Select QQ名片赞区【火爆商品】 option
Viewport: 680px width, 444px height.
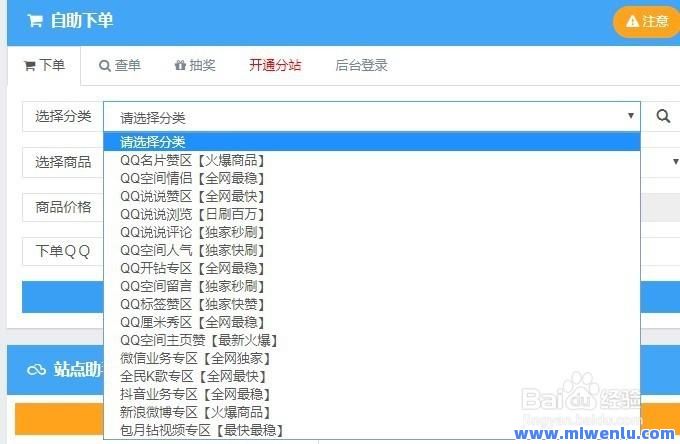point(372,160)
